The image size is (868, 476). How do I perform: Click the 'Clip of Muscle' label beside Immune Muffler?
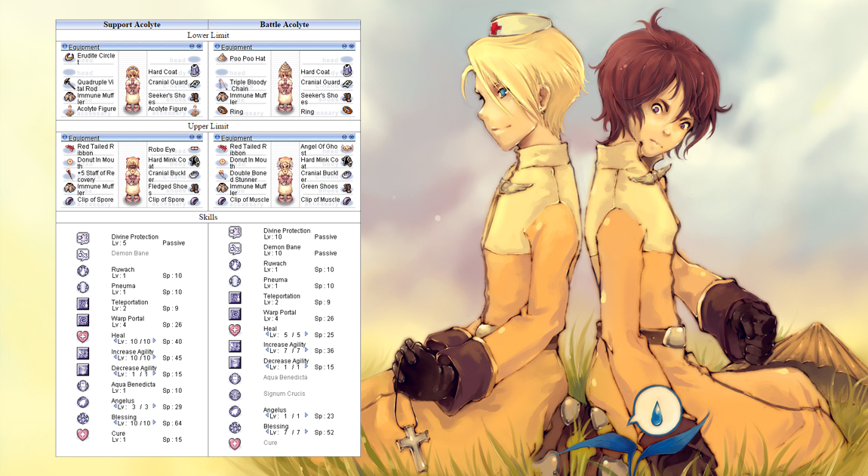pos(250,199)
